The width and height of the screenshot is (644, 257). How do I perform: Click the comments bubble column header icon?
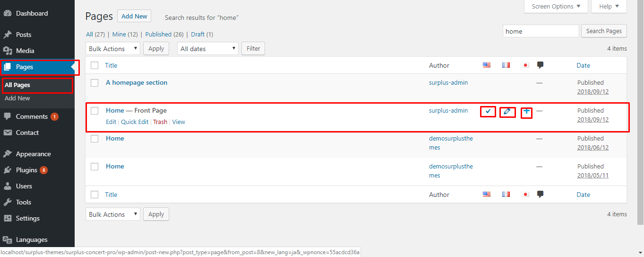[541, 65]
